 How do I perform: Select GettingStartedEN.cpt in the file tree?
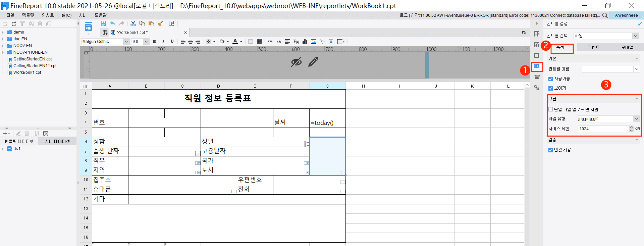pos(33,59)
